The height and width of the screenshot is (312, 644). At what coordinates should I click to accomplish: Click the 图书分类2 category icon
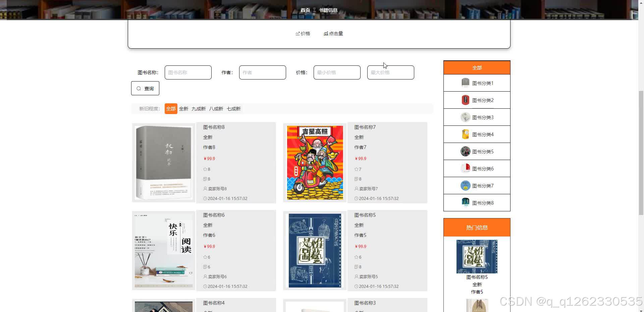click(466, 100)
